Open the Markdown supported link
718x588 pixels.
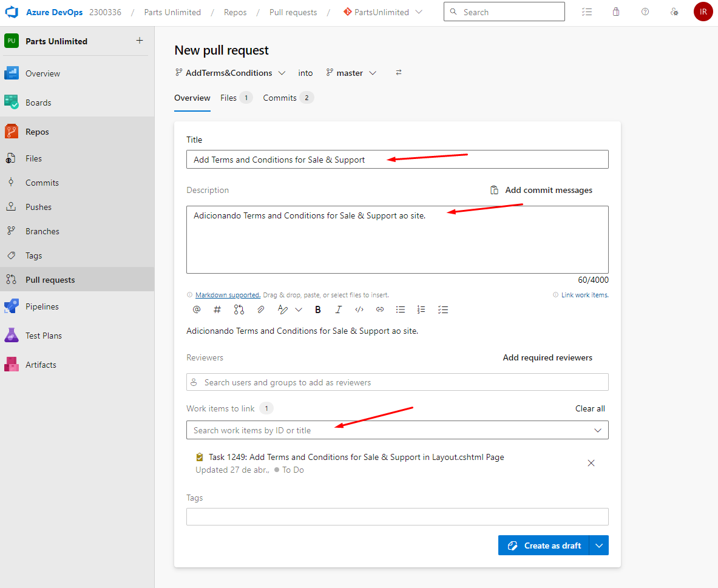228,295
